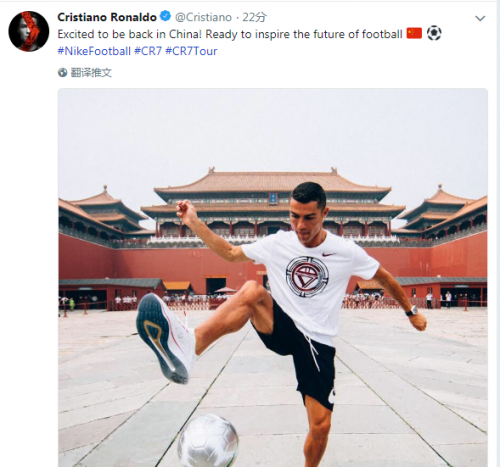Click the blue verified badge
Screen dimensions: 500x467
[165, 16]
